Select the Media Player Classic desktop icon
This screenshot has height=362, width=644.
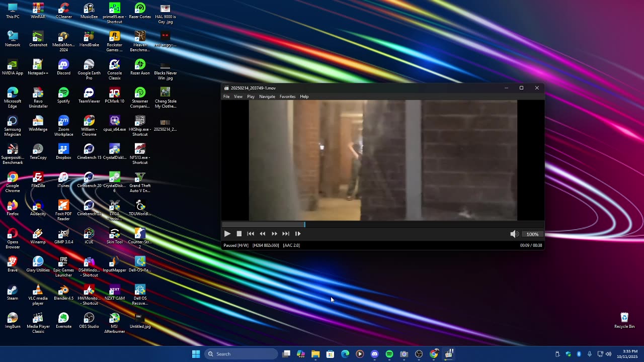[x=38, y=323]
